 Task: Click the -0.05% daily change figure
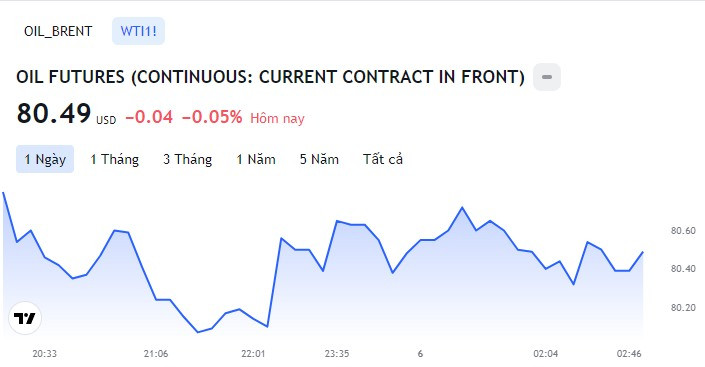tap(212, 117)
